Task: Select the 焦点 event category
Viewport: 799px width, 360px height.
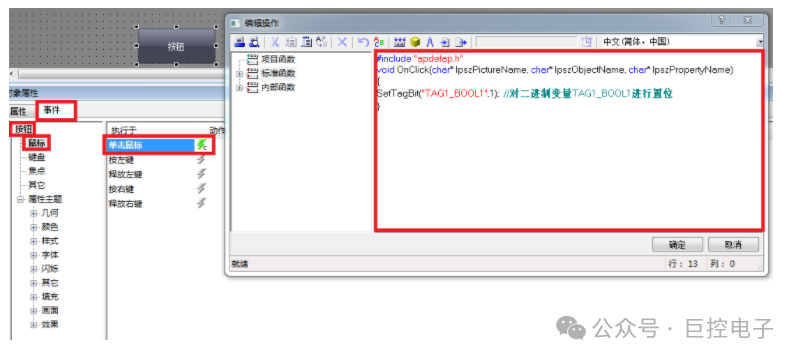Action: [37, 172]
